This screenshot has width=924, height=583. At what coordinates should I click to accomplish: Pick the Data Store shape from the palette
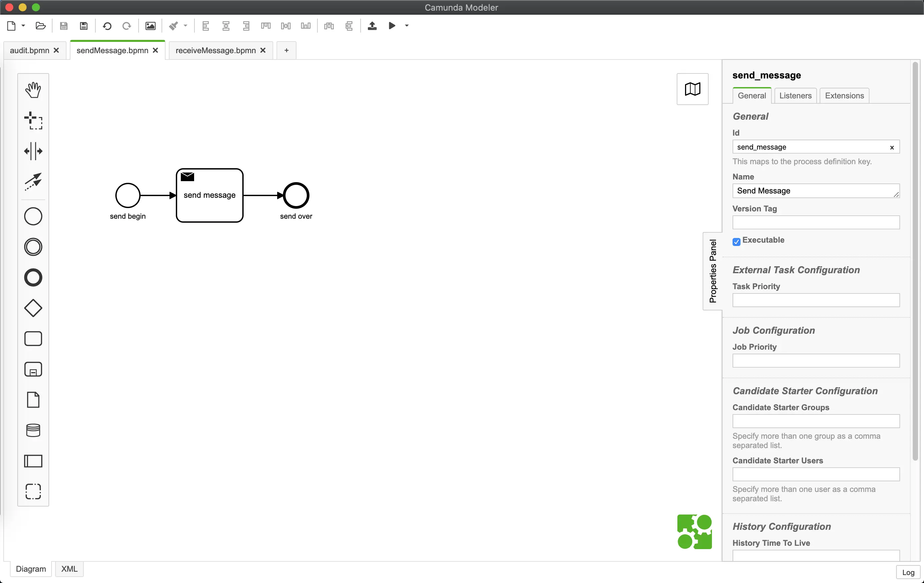[x=33, y=431]
